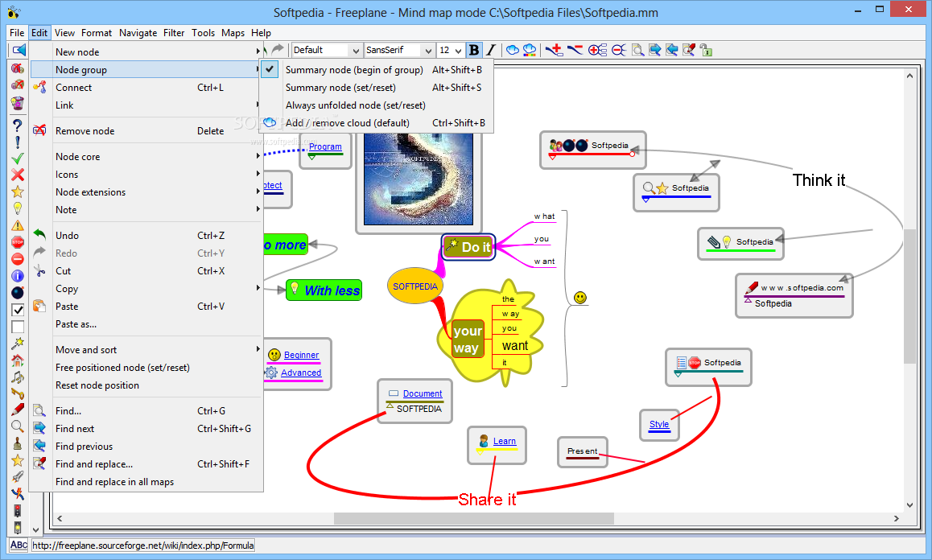Expand the Note submenu
The width and height of the screenshot is (932, 560).
[146, 210]
